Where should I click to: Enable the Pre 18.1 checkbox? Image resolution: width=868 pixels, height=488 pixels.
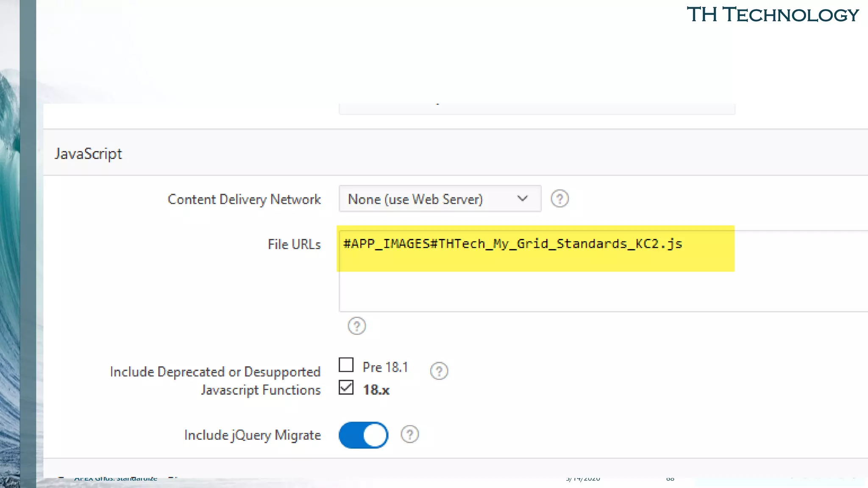pyautogui.click(x=346, y=365)
